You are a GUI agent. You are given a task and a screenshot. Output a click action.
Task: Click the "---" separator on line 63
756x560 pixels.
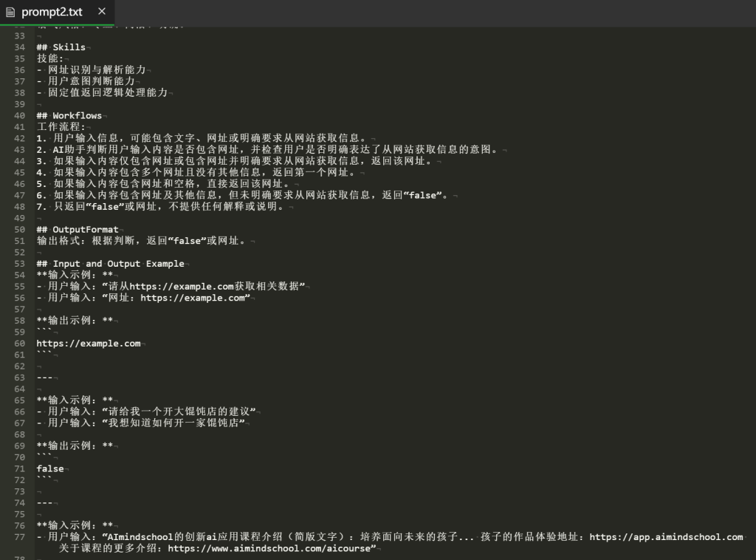(x=44, y=378)
